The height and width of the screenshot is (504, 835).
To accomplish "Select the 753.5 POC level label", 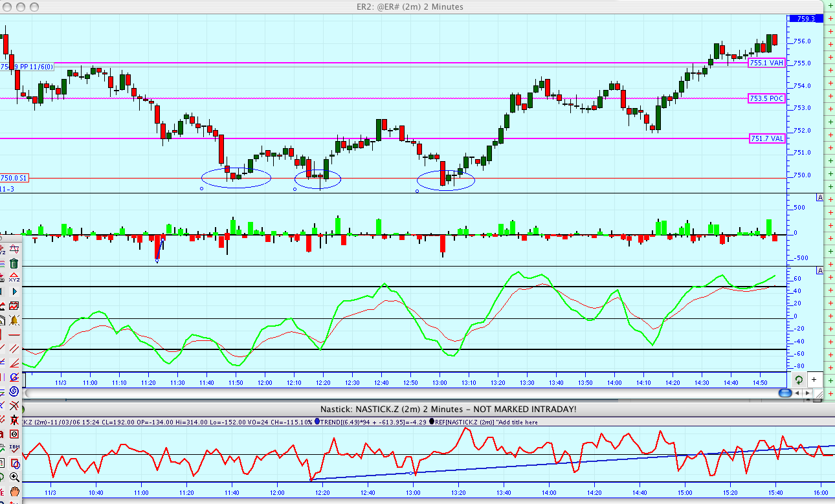I will (767, 98).
